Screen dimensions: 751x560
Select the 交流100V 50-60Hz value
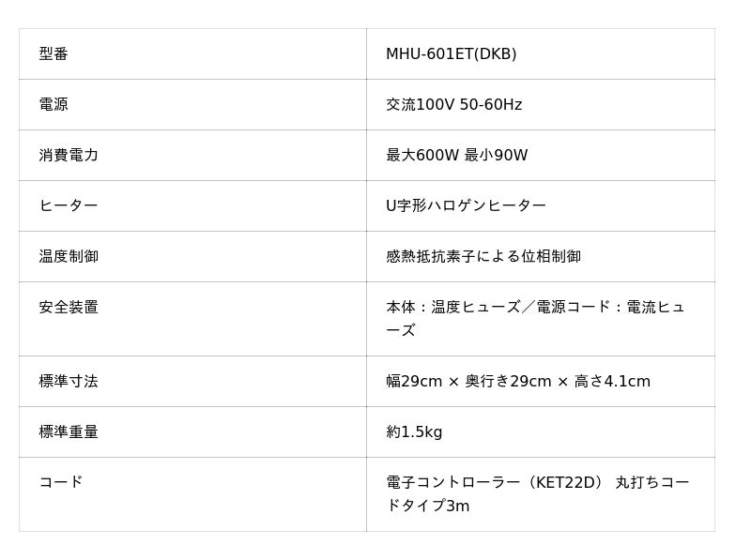pyautogui.click(x=453, y=105)
